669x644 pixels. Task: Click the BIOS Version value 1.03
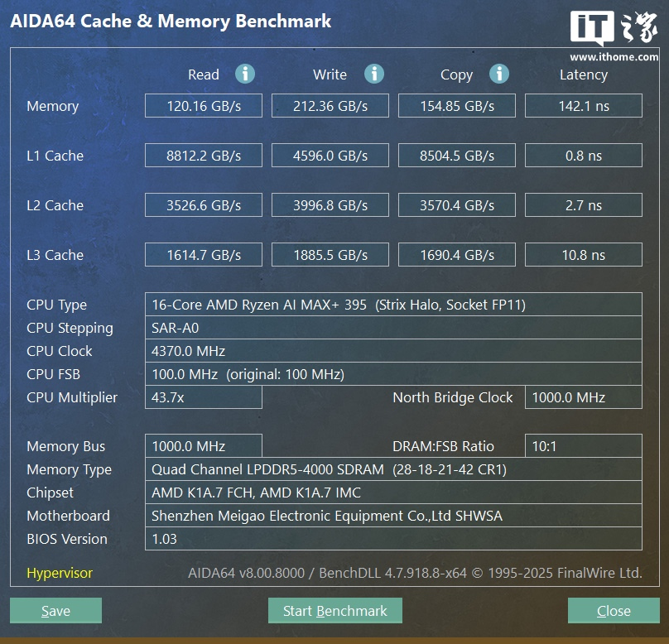point(393,539)
